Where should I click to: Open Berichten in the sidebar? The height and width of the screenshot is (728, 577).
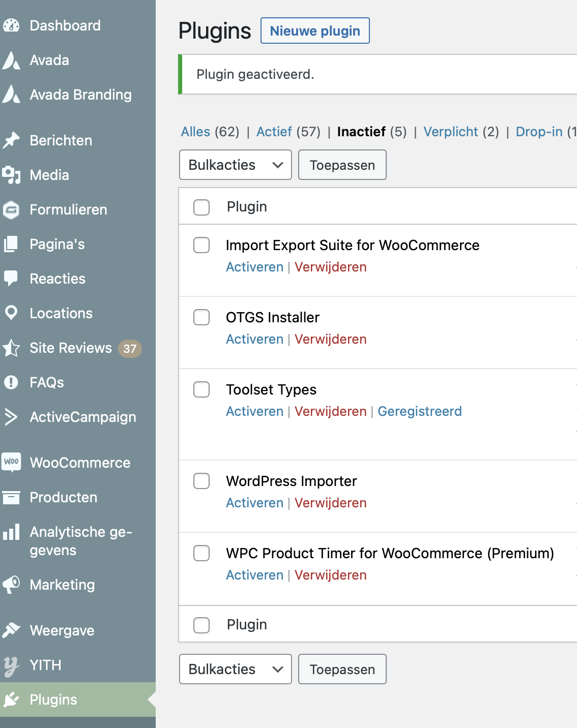pos(61,140)
